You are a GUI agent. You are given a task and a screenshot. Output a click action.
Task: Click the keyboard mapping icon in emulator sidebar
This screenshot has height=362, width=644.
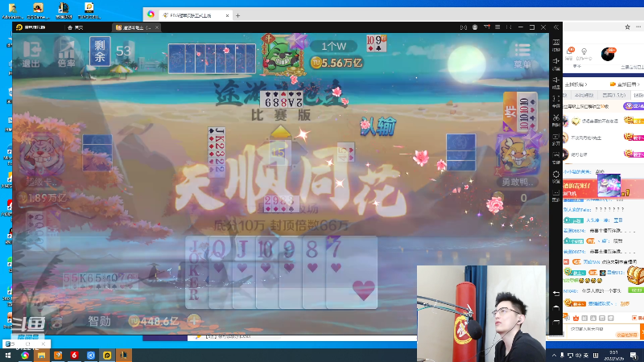tap(556, 44)
